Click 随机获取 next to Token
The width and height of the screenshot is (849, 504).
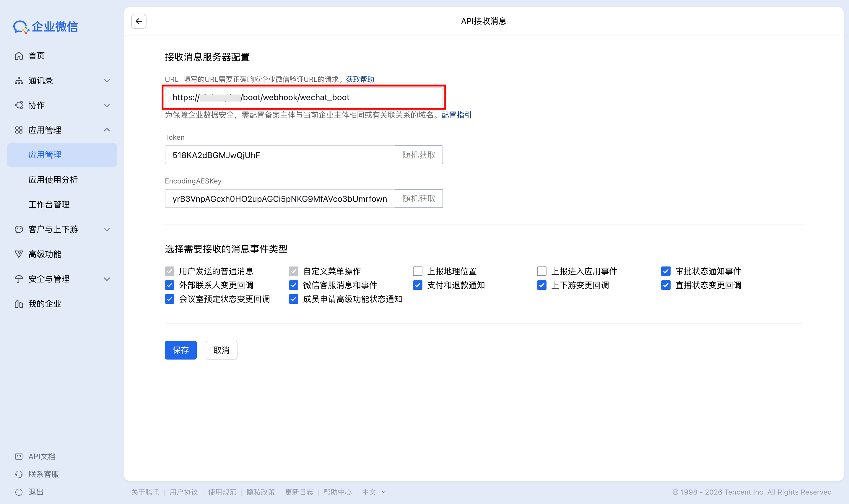[x=418, y=155]
